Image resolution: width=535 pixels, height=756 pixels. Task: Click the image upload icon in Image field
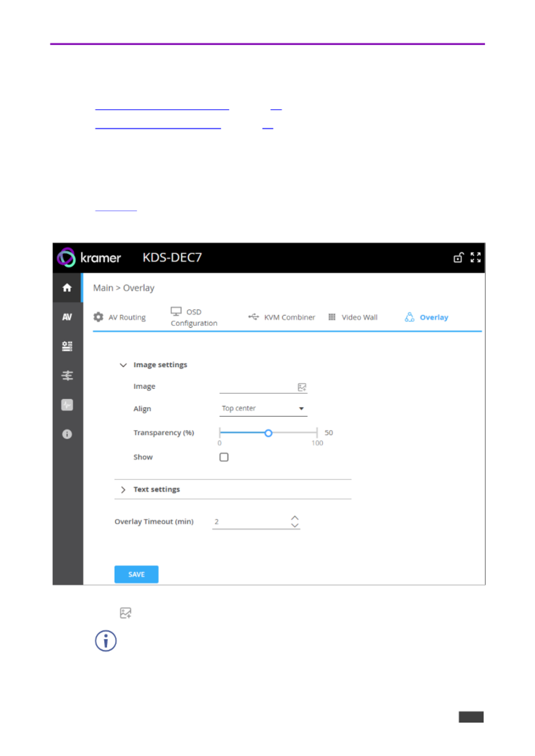[302, 387]
